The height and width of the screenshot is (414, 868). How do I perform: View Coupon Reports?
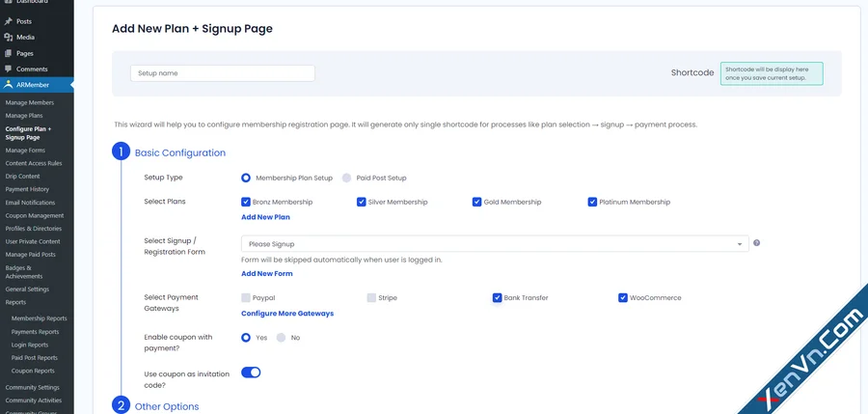(x=33, y=371)
